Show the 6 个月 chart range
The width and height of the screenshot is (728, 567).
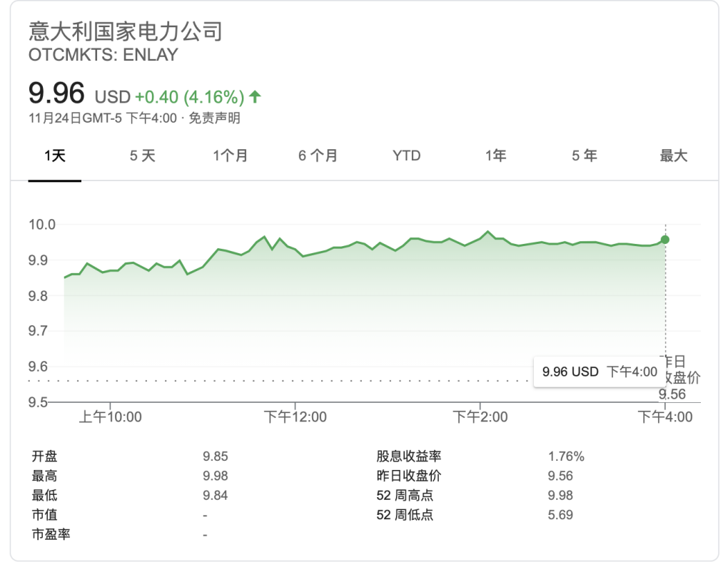318,156
